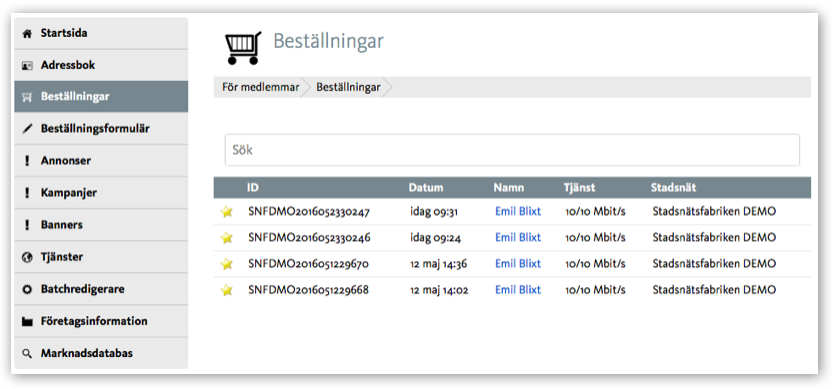Open Emil Blixt link in idag 09:24 row

pyautogui.click(x=518, y=237)
